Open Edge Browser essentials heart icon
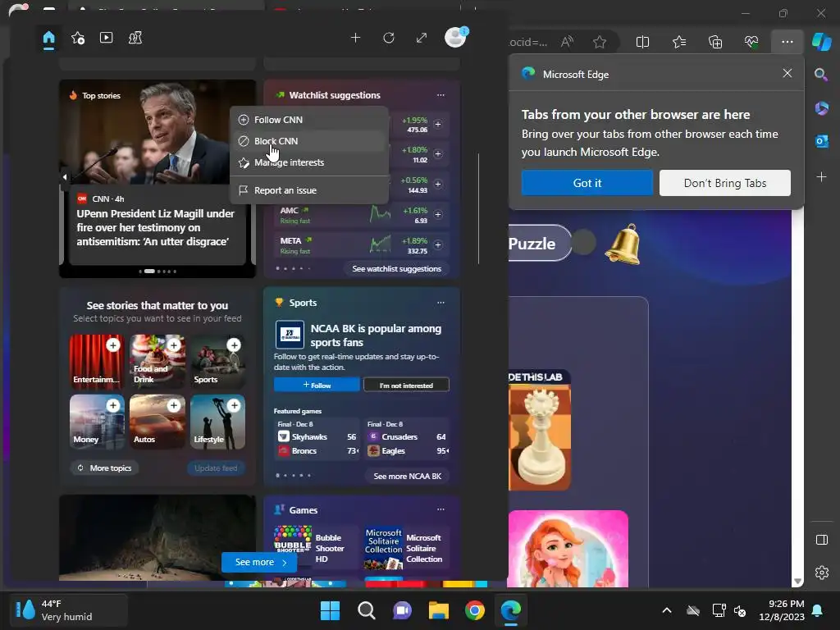 click(x=751, y=42)
